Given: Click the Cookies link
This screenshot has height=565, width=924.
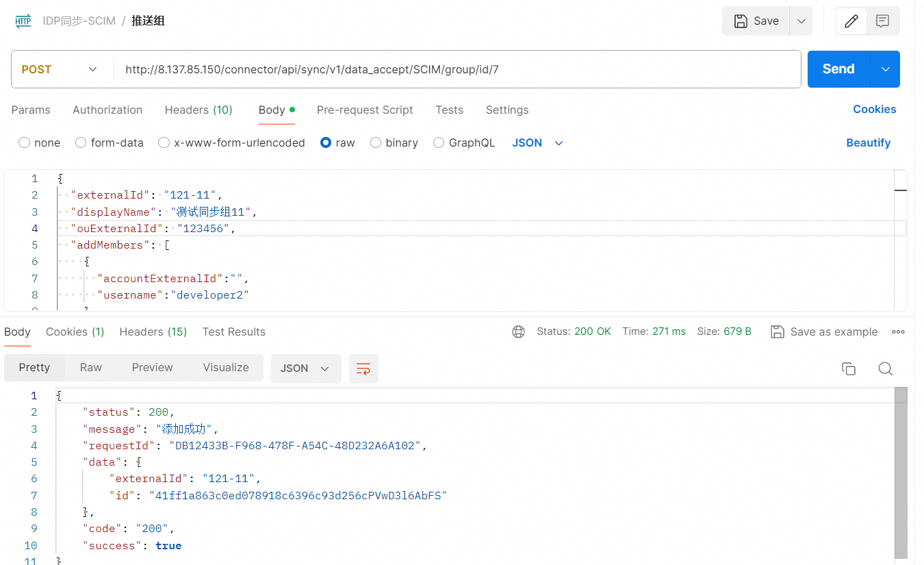Looking at the screenshot, I should 875,110.
